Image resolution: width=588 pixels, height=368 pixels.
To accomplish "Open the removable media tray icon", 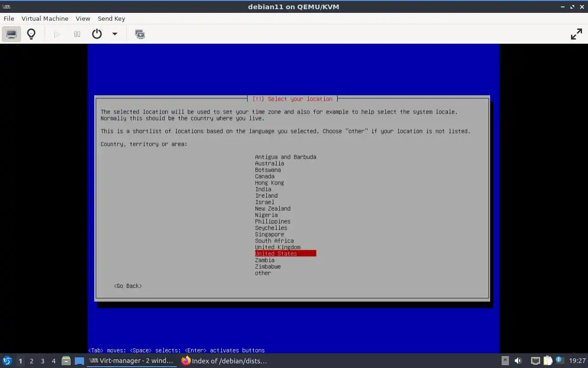I will [x=505, y=361].
